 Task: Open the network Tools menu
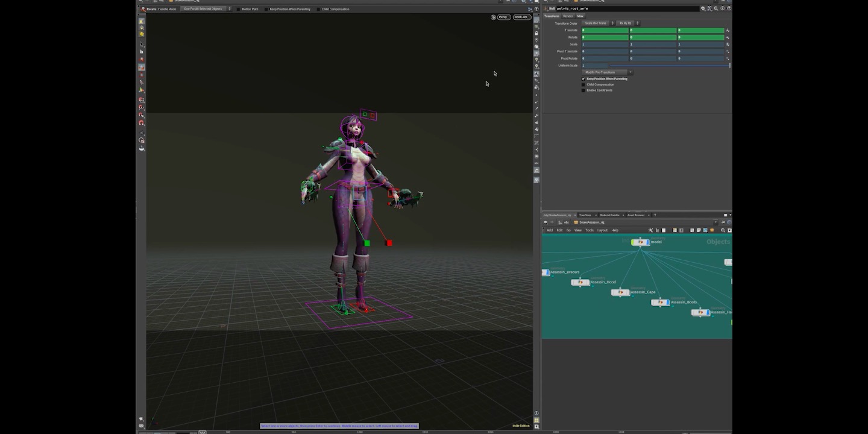click(x=590, y=230)
